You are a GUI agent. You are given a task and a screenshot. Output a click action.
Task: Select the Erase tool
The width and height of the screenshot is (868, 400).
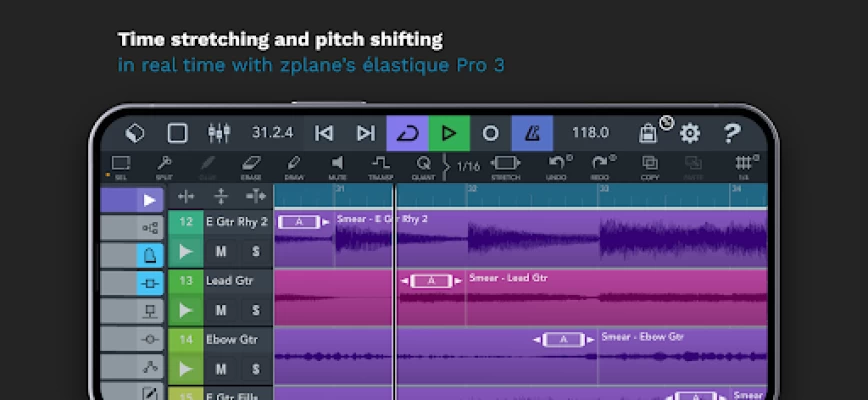point(250,165)
